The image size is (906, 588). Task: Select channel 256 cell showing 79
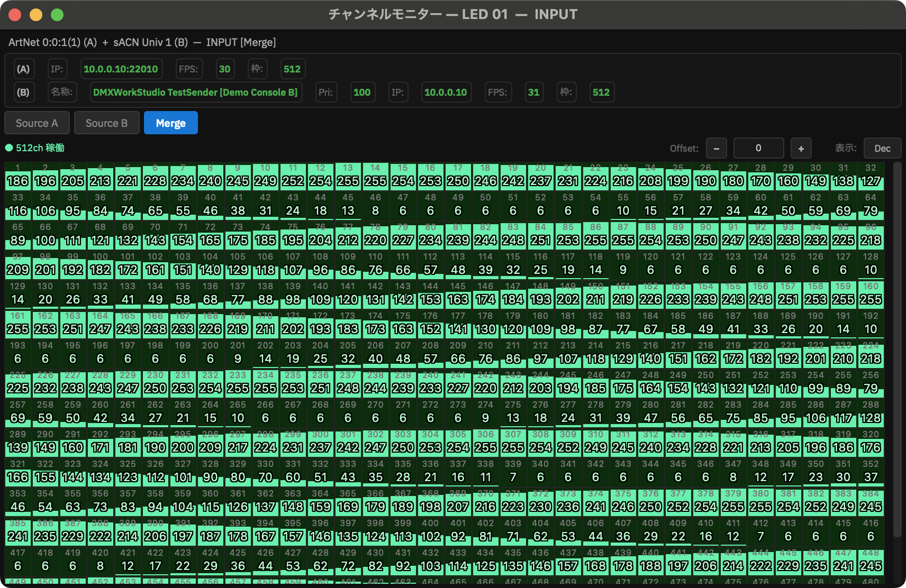pos(871,383)
